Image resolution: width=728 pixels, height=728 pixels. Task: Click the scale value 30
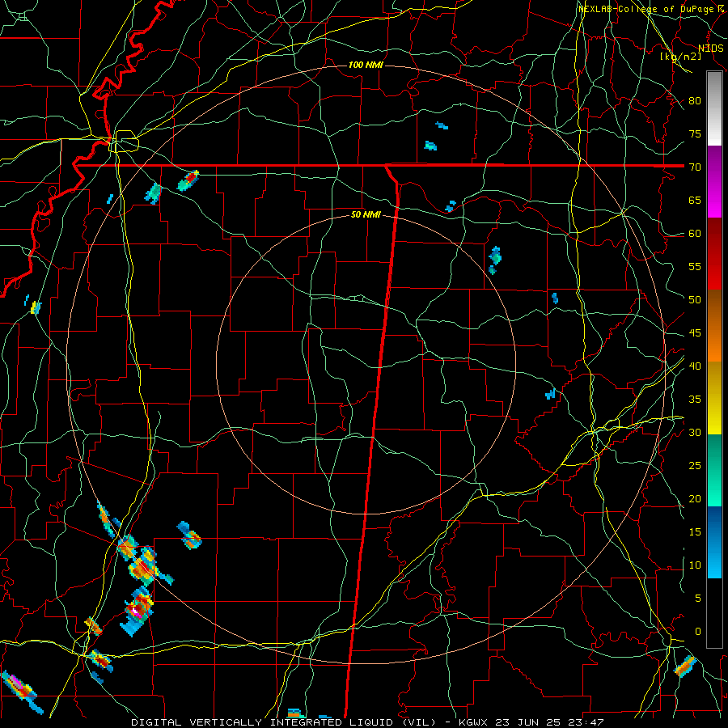coord(695,432)
